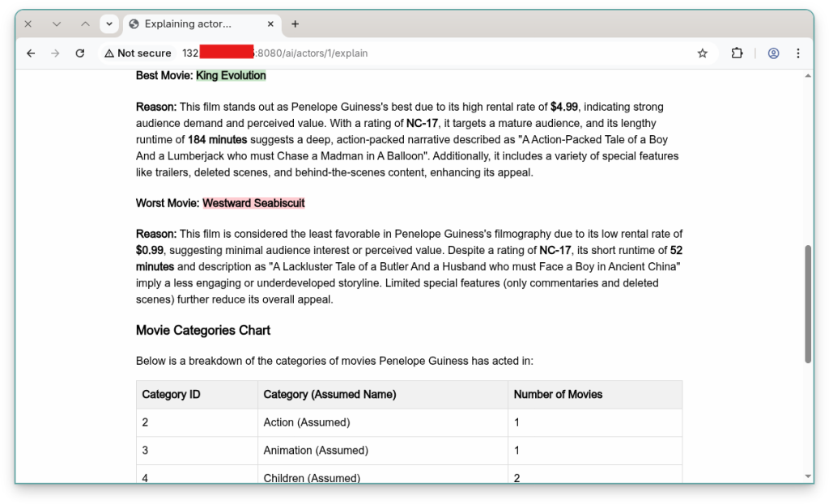Click the 'Action (Assumed)' table cell

tap(307, 422)
